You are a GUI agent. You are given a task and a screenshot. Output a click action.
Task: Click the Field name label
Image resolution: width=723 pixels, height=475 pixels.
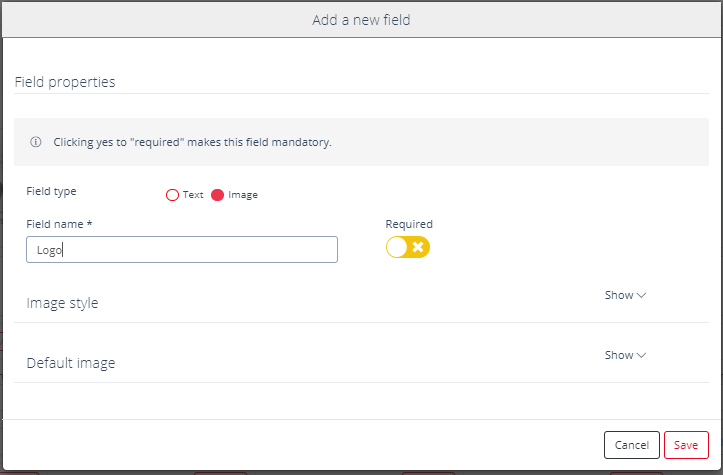tap(59, 224)
